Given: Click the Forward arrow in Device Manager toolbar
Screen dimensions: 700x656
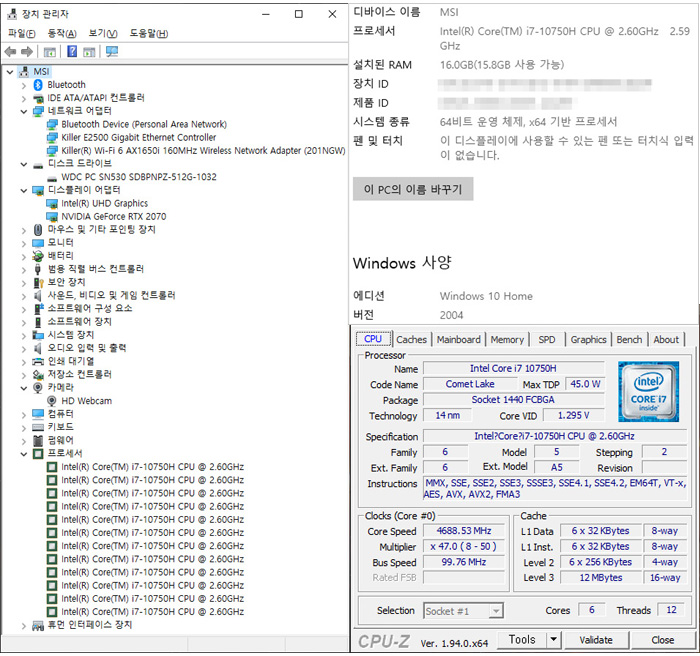Looking at the screenshot, I should [x=27, y=52].
